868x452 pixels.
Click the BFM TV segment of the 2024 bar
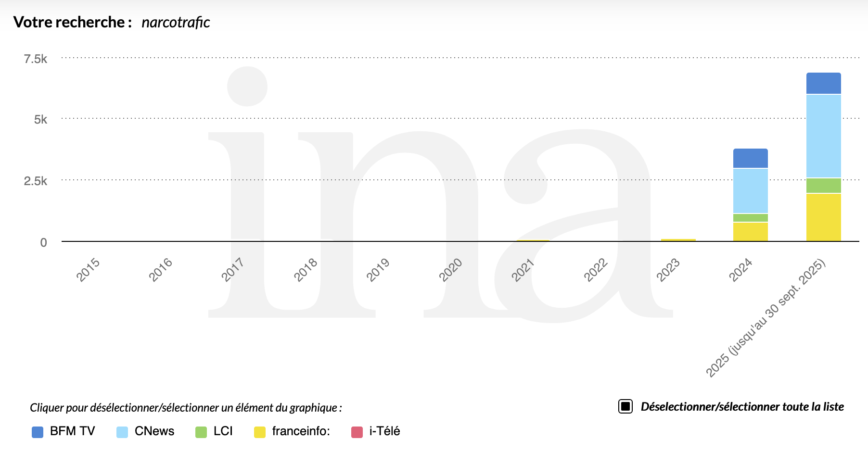coord(750,158)
